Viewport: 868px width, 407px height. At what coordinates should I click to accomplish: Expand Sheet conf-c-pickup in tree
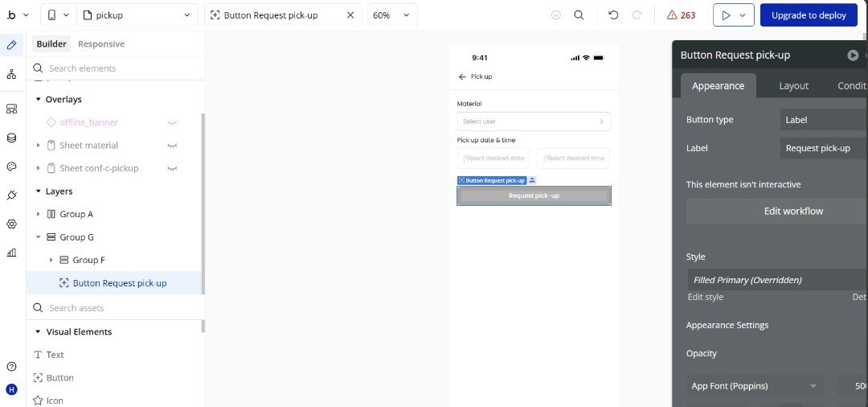(x=39, y=168)
